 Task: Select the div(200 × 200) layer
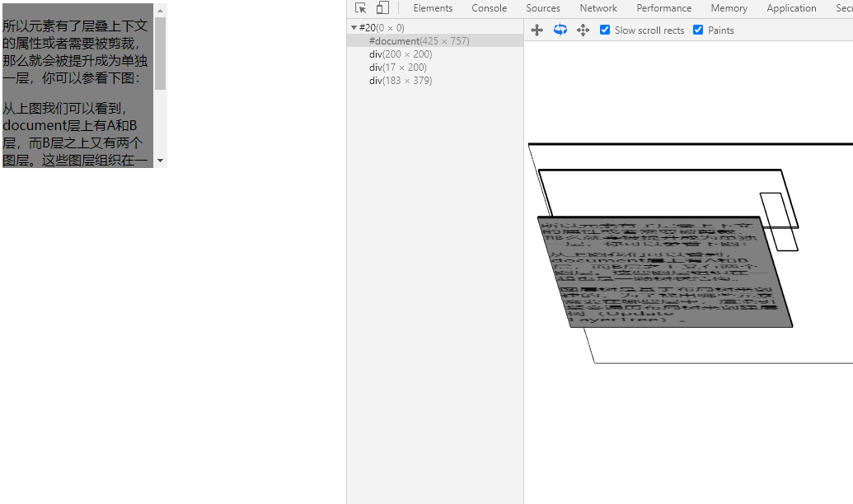[x=435, y=54]
